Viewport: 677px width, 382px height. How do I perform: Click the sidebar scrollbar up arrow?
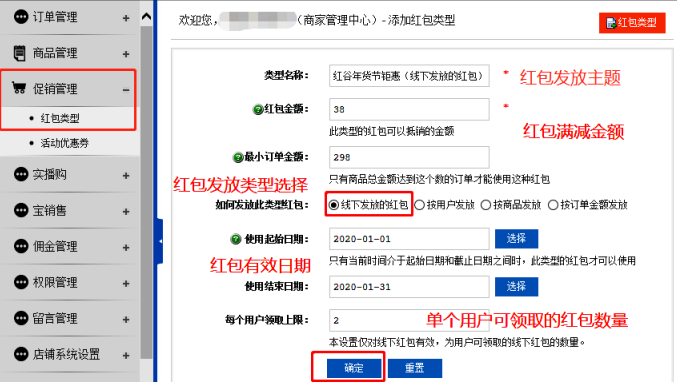click(x=146, y=17)
